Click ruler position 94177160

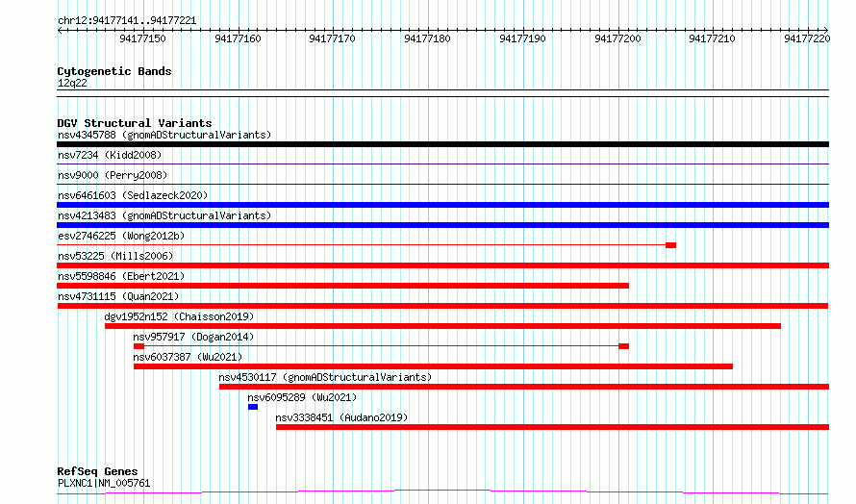tap(238, 38)
